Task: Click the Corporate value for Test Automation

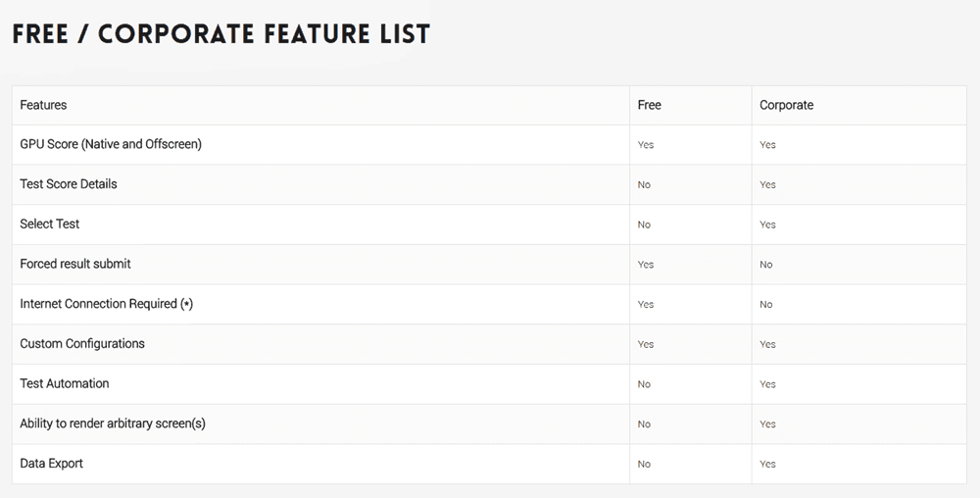Action: click(x=767, y=384)
